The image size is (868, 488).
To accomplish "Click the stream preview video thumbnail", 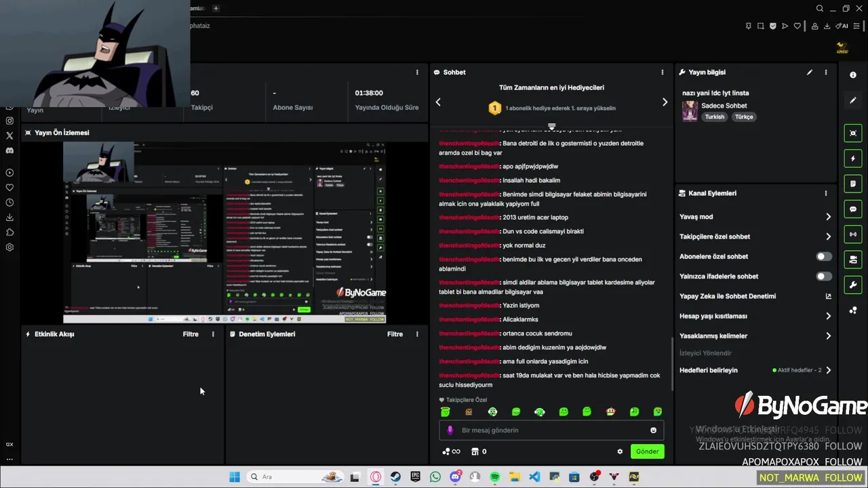I will [224, 232].
